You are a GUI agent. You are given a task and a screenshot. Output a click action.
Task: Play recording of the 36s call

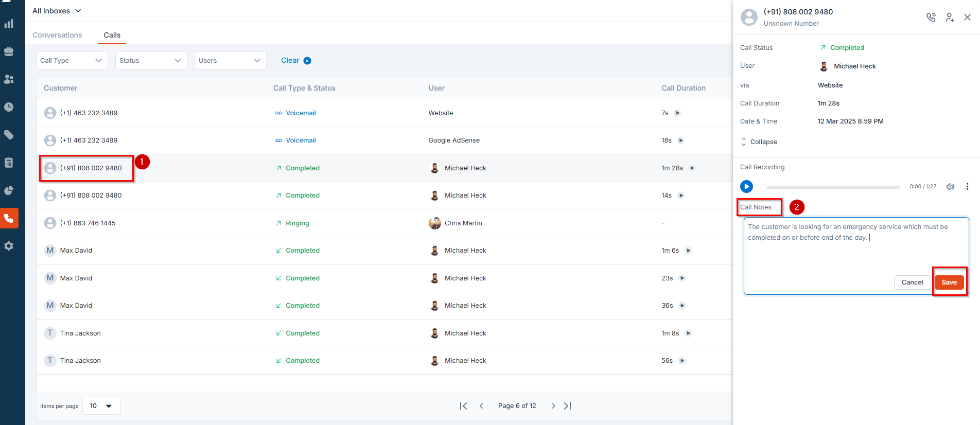point(682,306)
